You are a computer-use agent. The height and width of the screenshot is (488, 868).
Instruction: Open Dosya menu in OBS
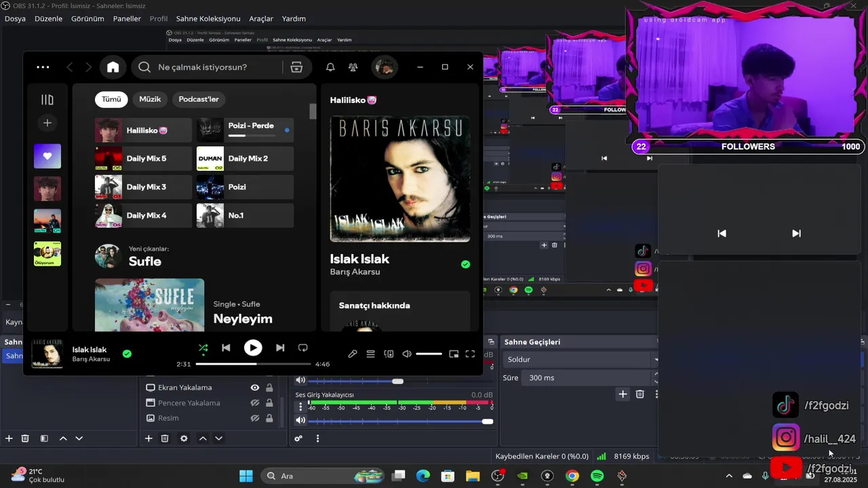(15, 18)
